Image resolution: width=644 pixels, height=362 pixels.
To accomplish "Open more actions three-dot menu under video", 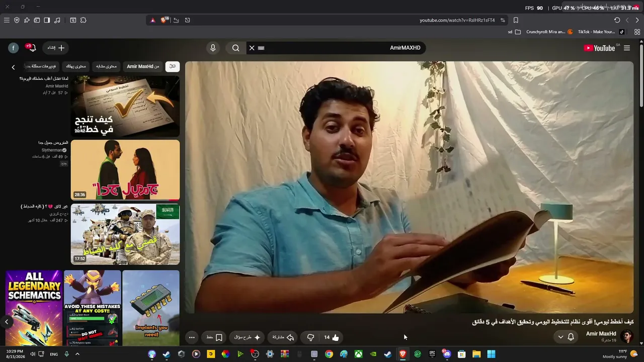I will 192,337.
